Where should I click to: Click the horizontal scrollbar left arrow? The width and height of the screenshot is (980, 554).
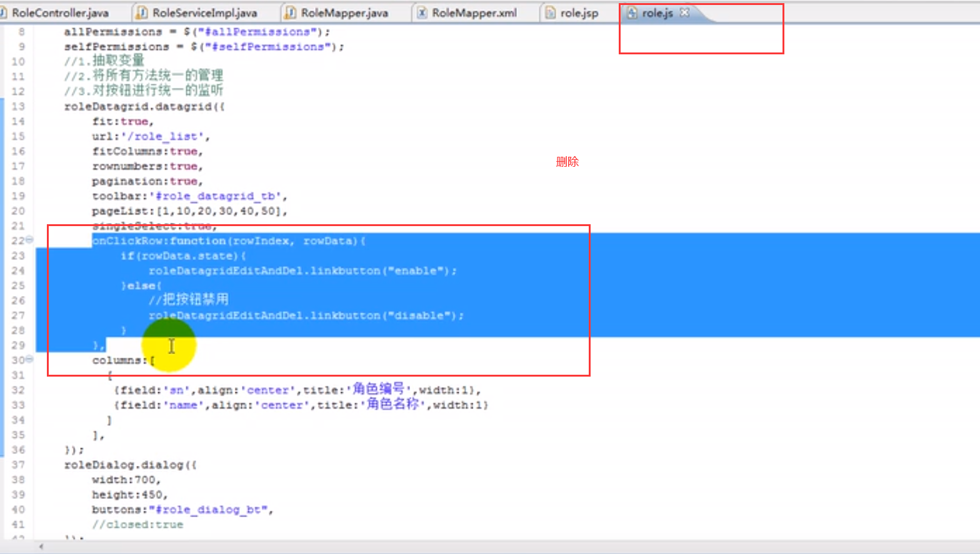point(41,547)
